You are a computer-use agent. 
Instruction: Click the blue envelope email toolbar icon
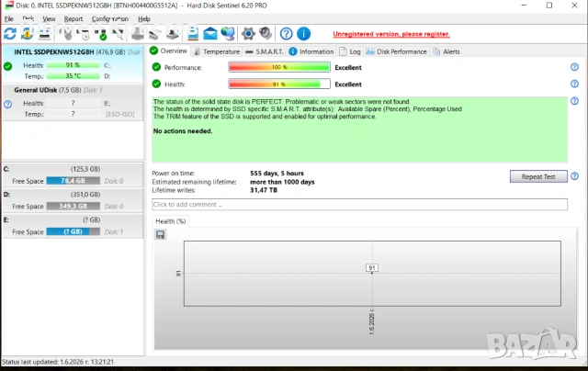[x=210, y=34]
